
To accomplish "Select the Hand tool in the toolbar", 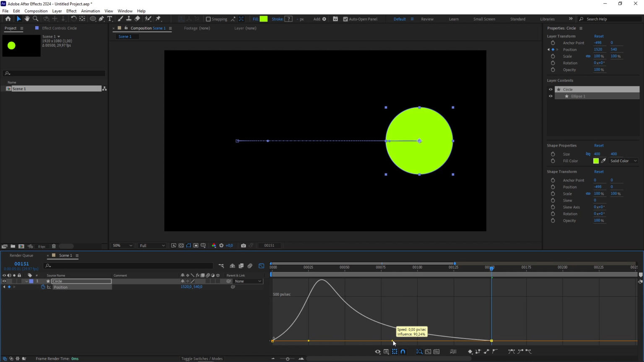I will pos(27,18).
